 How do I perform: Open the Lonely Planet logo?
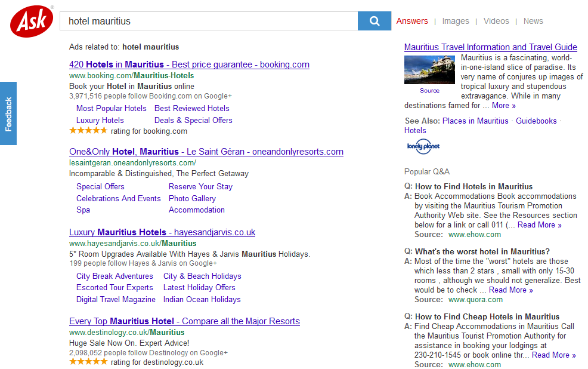point(423,146)
